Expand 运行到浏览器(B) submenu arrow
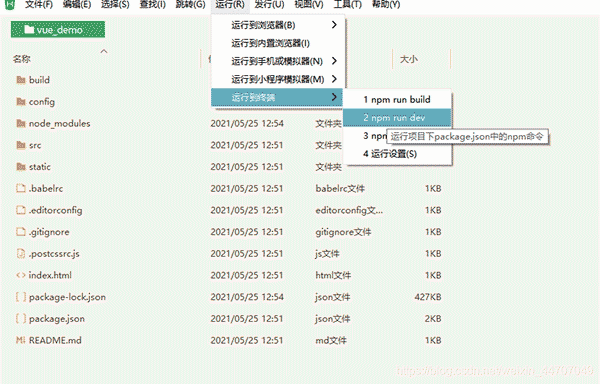Image resolution: width=600 pixels, height=384 pixels. [334, 25]
